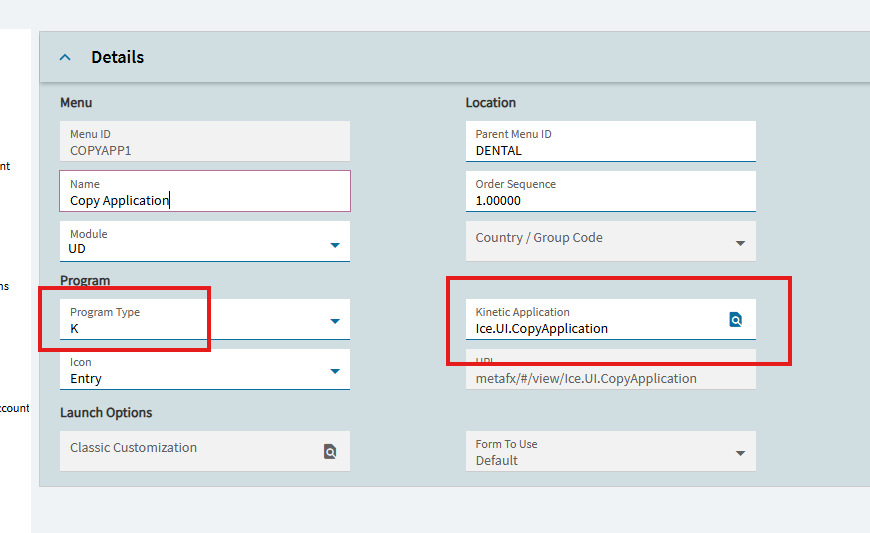Click the Program section heading

pyautogui.click(x=85, y=281)
